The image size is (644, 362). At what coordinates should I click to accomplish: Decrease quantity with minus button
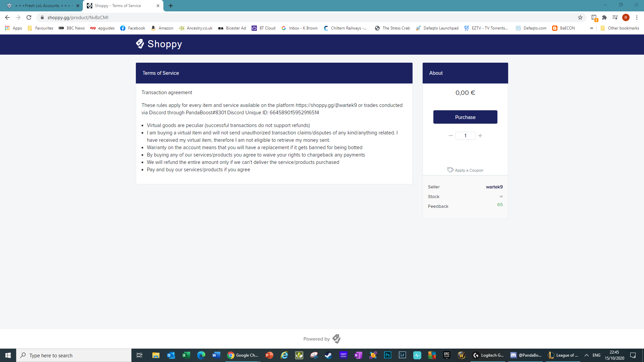click(450, 136)
